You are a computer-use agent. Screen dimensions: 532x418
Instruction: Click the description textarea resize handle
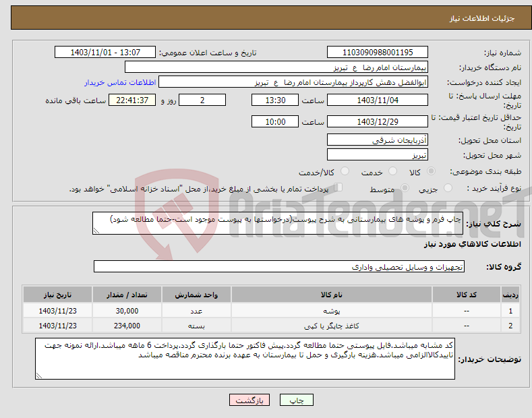coord(96,231)
